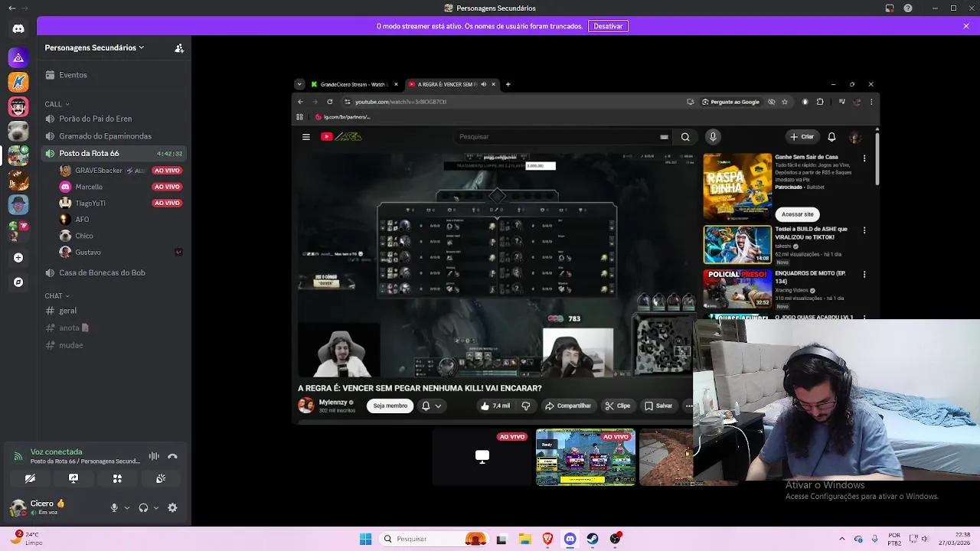Screen dimensions: 980x551
Task: Dislike the video with thumbs-down
Action: (525, 406)
